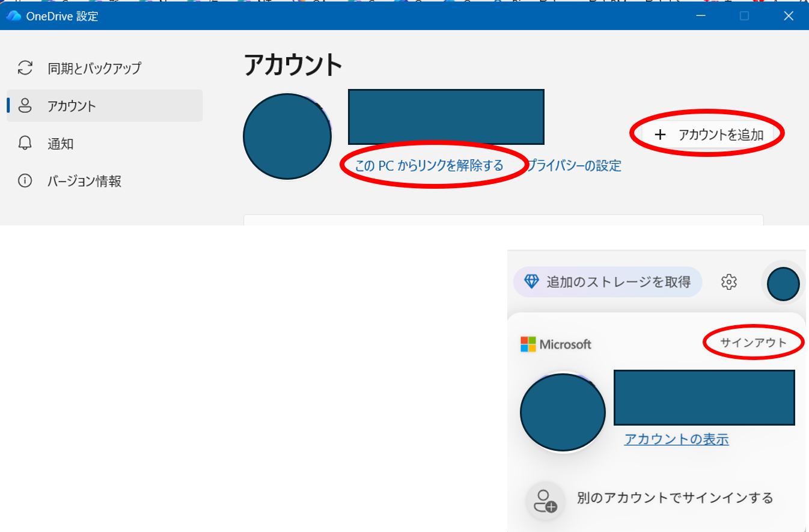
Task: Click 別のアカウントでサインインする
Action: pos(675,498)
